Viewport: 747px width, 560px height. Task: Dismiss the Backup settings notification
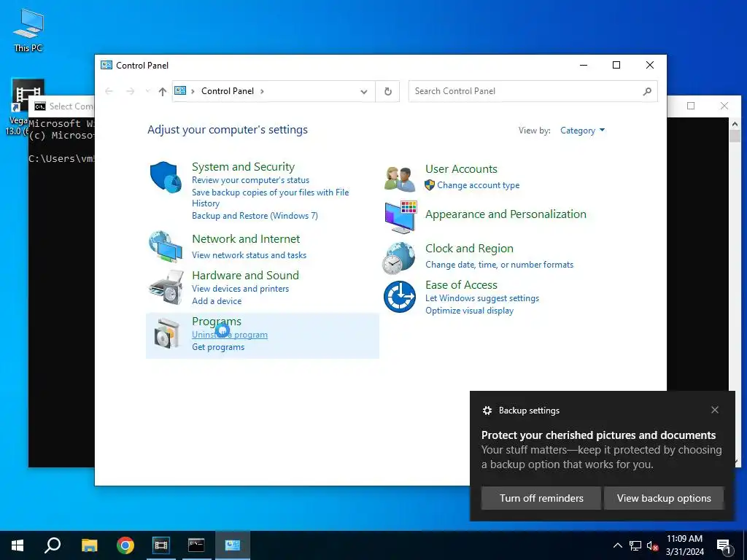715,410
